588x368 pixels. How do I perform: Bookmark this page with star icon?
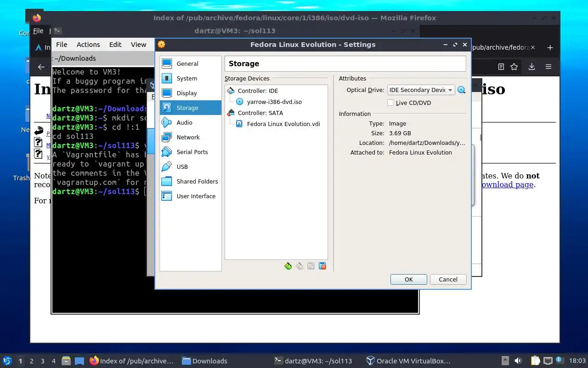click(x=514, y=67)
